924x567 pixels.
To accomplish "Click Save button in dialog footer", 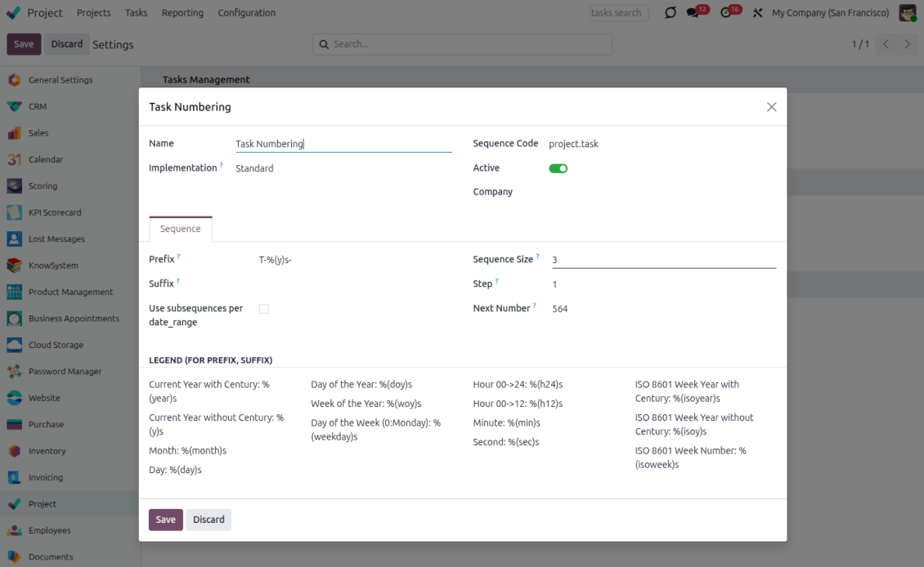I will [x=165, y=520].
